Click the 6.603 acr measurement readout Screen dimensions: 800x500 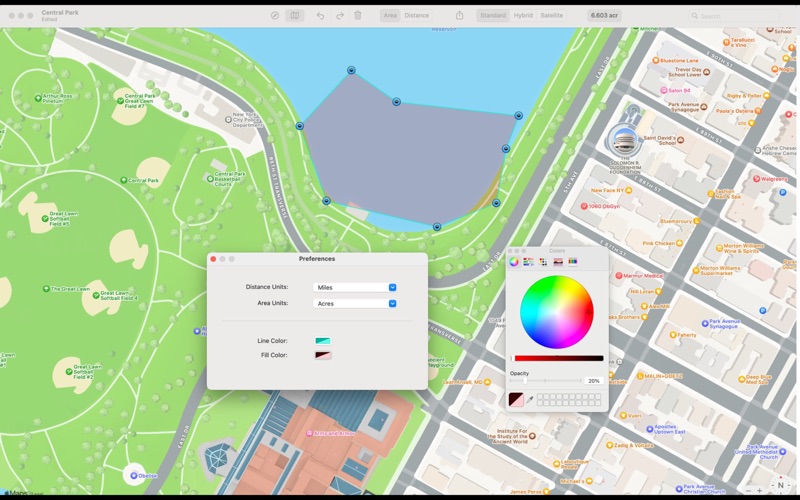604,15
